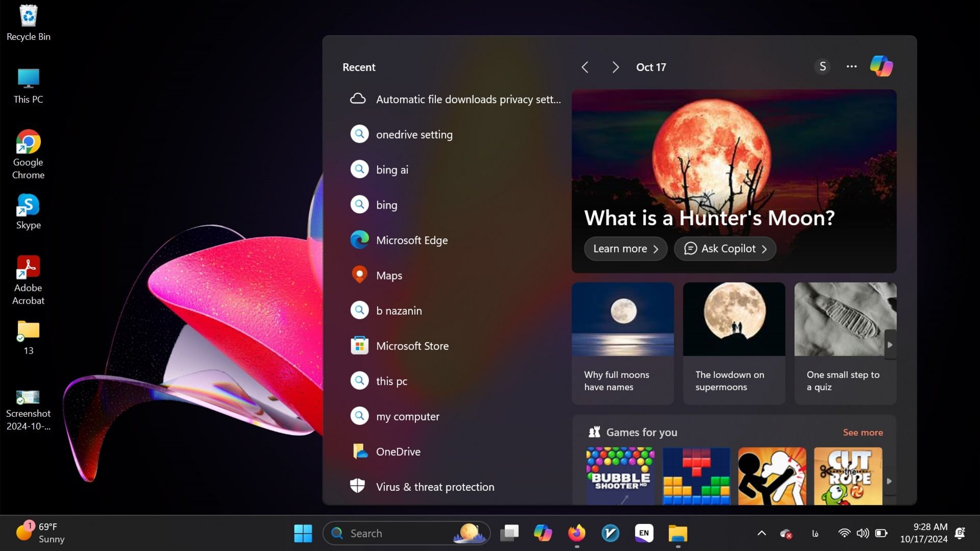Select 'bing ai' recent search

pyautogui.click(x=392, y=169)
